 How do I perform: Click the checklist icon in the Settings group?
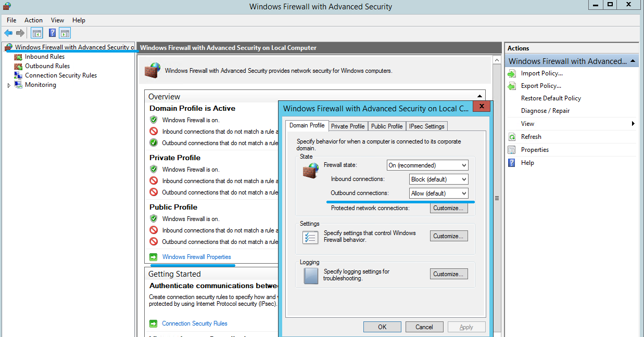tap(310, 237)
